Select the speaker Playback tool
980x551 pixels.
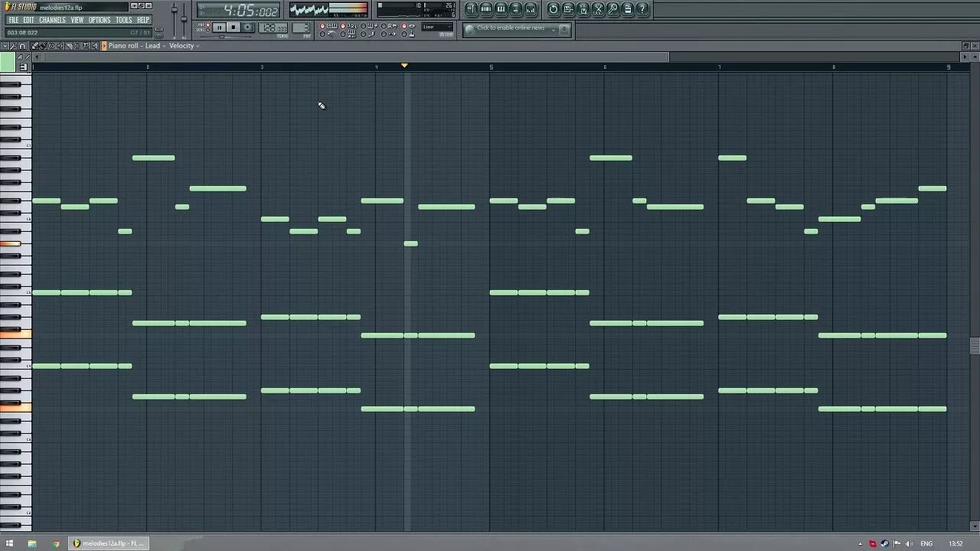pyautogui.click(x=94, y=46)
